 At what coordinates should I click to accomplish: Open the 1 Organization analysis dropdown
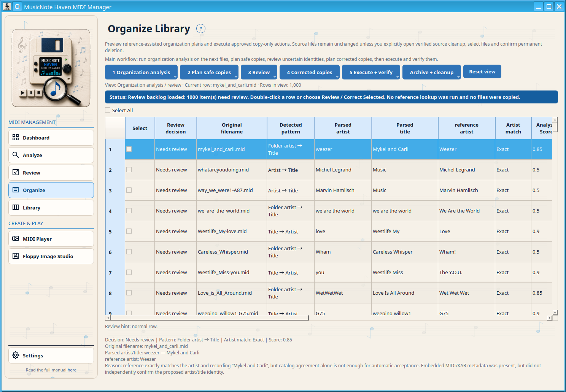[x=141, y=72]
